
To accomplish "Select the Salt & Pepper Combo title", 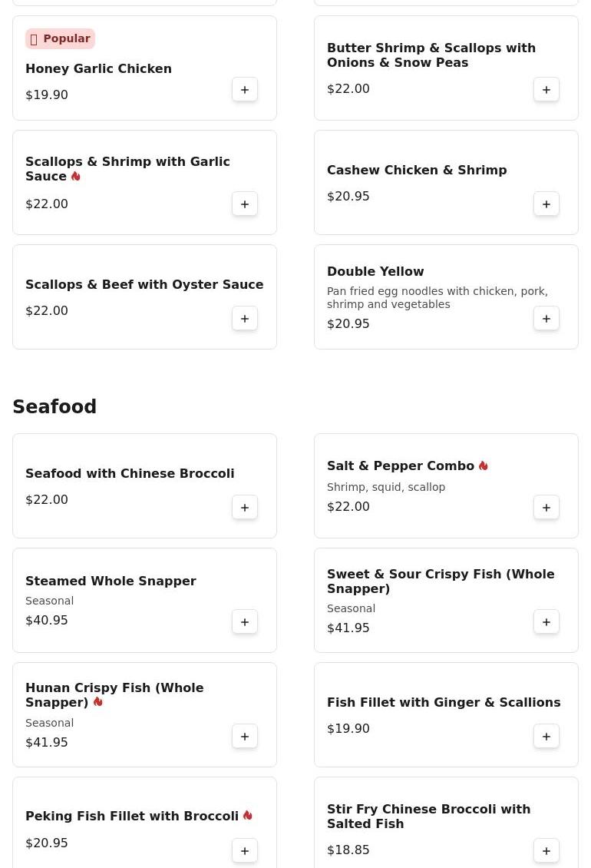I will point(400,466).
